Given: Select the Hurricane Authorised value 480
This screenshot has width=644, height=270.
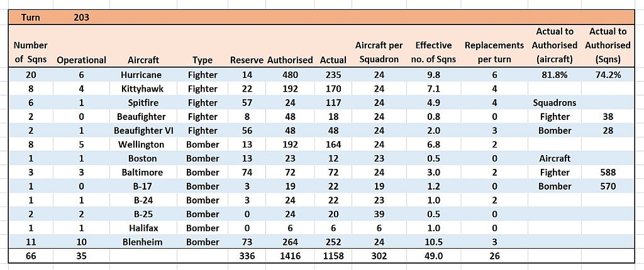Looking at the screenshot, I should [x=289, y=75].
